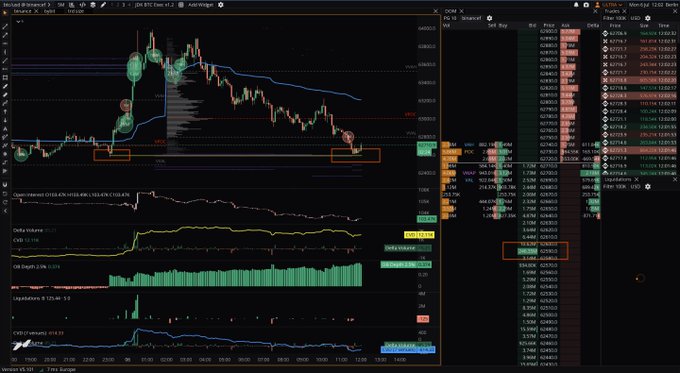Screen dimensions: 680x373
Task: Click the Trades Size column header
Action: pos(644,26)
